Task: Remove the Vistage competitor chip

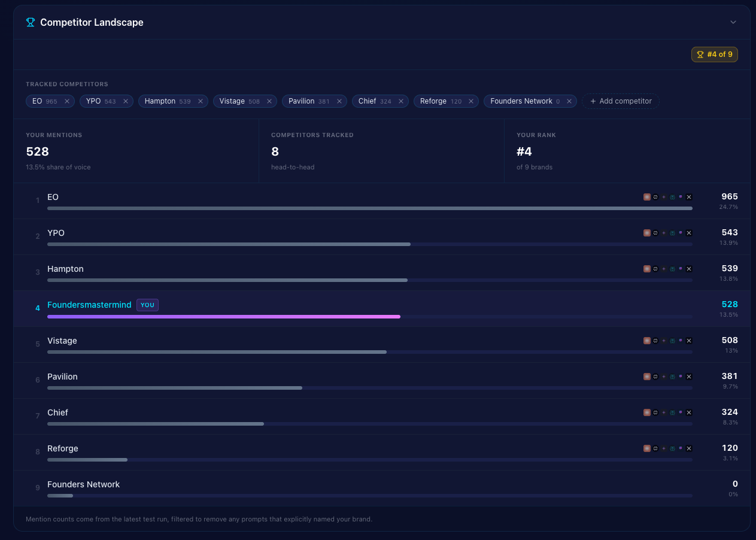Action: click(x=269, y=101)
